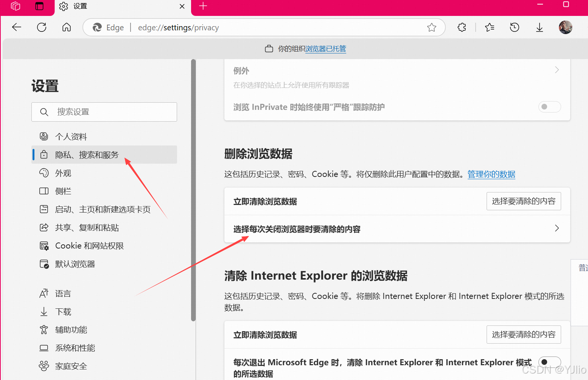
Task: Click the 默认浏览器 icon
Action: tap(44, 264)
